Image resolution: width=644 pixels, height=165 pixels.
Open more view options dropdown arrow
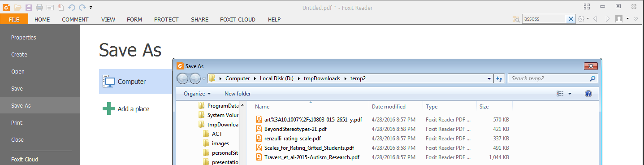tap(570, 94)
